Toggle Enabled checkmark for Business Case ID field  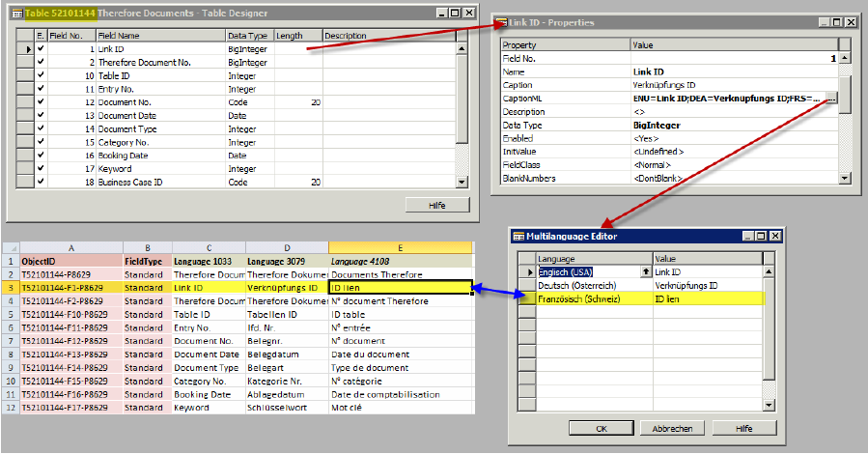point(41,182)
